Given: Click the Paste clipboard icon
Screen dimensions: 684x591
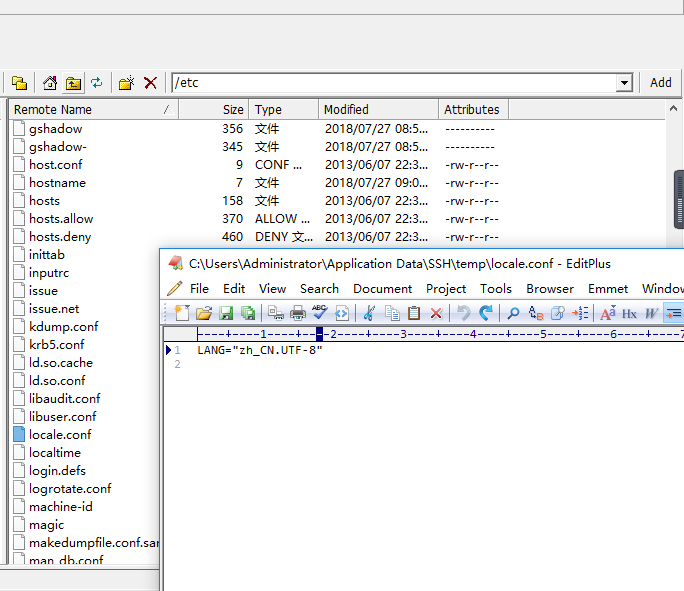Looking at the screenshot, I should (414, 313).
